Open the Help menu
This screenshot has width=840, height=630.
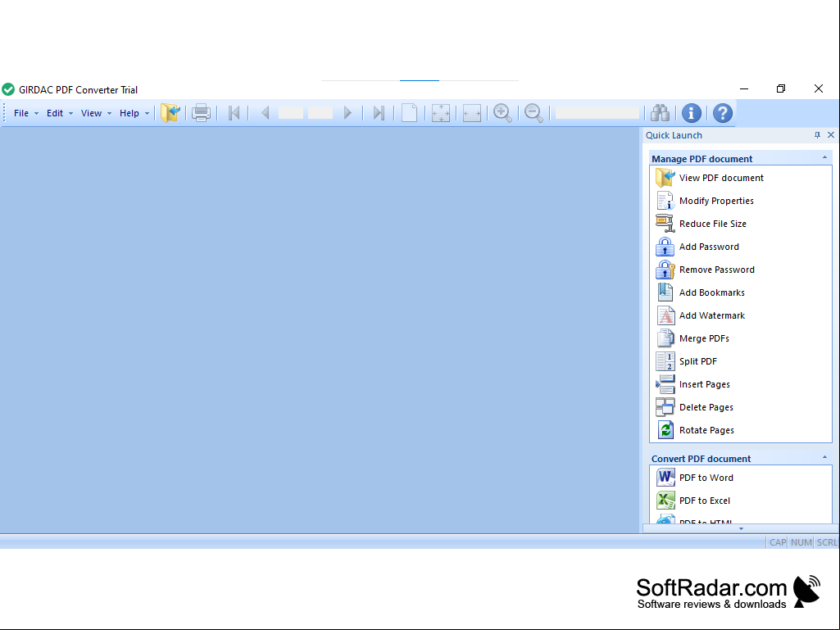pyautogui.click(x=134, y=113)
